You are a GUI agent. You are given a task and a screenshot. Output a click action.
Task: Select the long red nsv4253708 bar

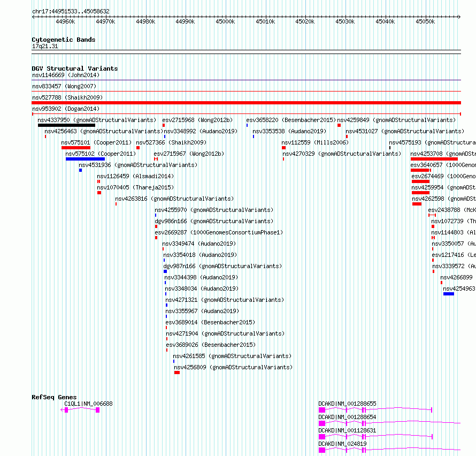coord(434,159)
